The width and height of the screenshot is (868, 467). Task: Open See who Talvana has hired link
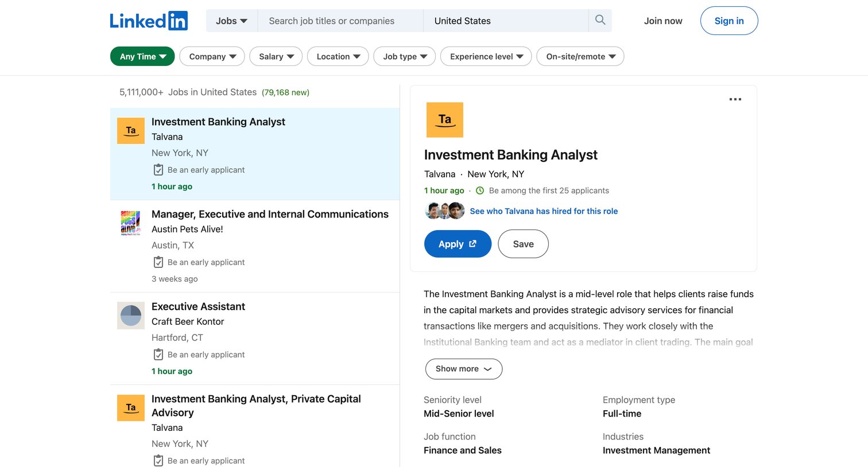[x=544, y=211]
